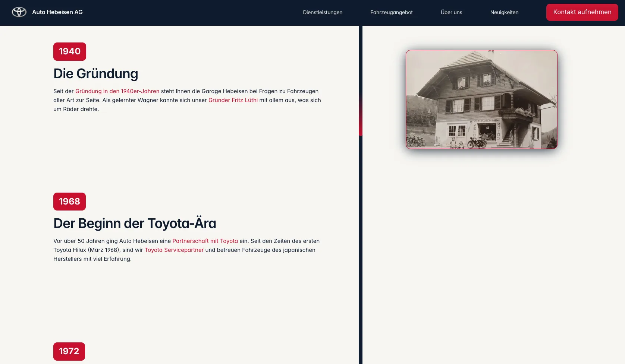Click the Der Beginn der Toyota-Ära heading
Viewport: 625px width, 364px height.
135,224
